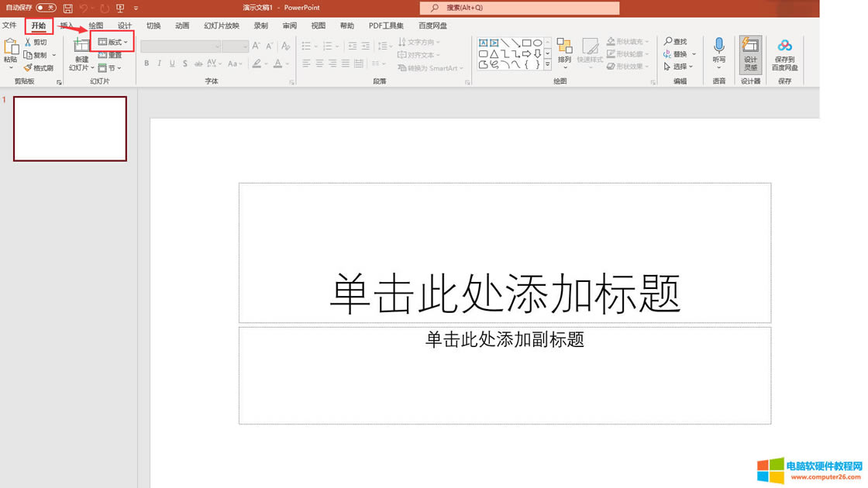
Task: Open the Dictate (听写) microphone tool
Action: (719, 48)
